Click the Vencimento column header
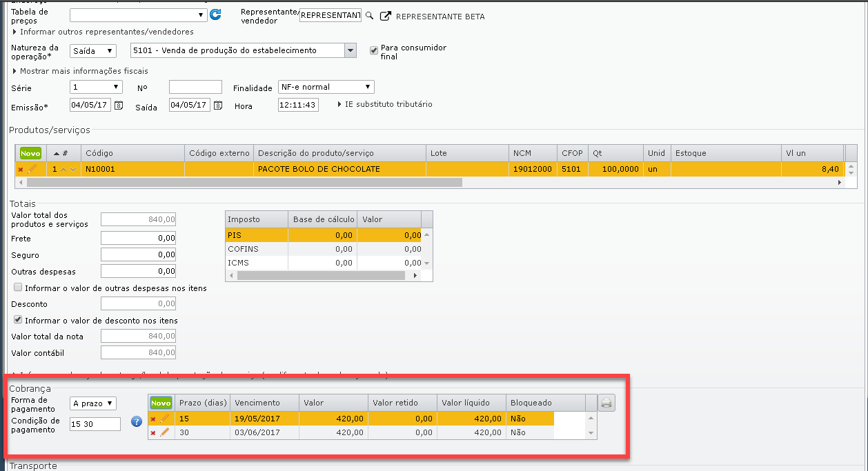 (x=264, y=403)
